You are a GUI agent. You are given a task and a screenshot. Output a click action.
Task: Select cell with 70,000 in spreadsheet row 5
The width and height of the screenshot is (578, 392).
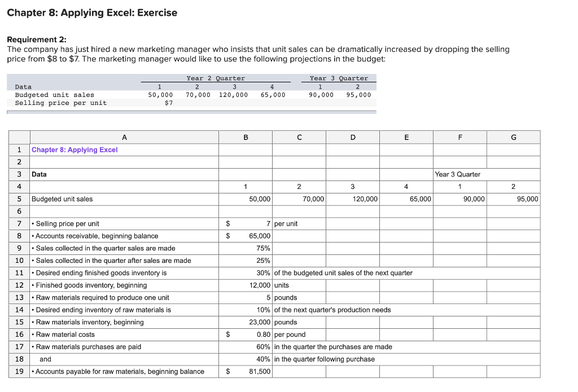(299, 199)
